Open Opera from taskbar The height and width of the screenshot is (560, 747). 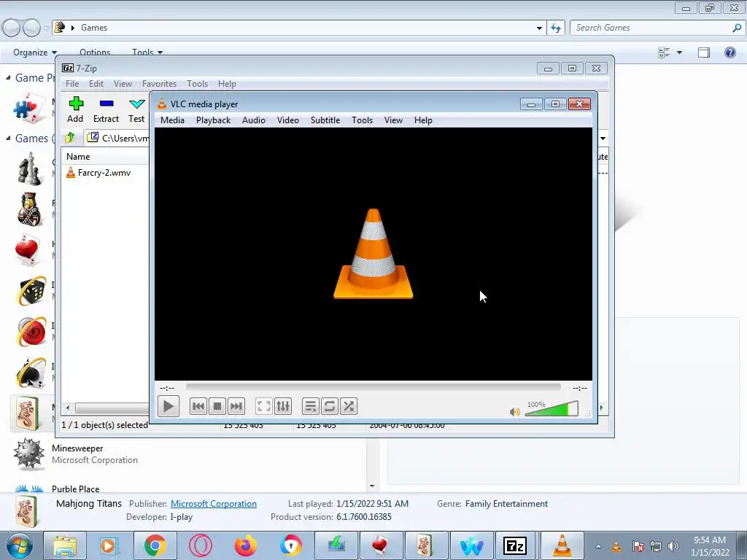(200, 545)
